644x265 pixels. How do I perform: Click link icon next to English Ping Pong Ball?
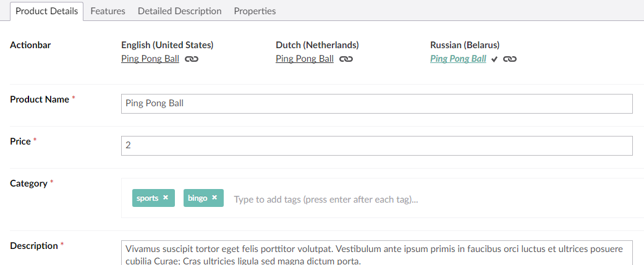(192, 59)
